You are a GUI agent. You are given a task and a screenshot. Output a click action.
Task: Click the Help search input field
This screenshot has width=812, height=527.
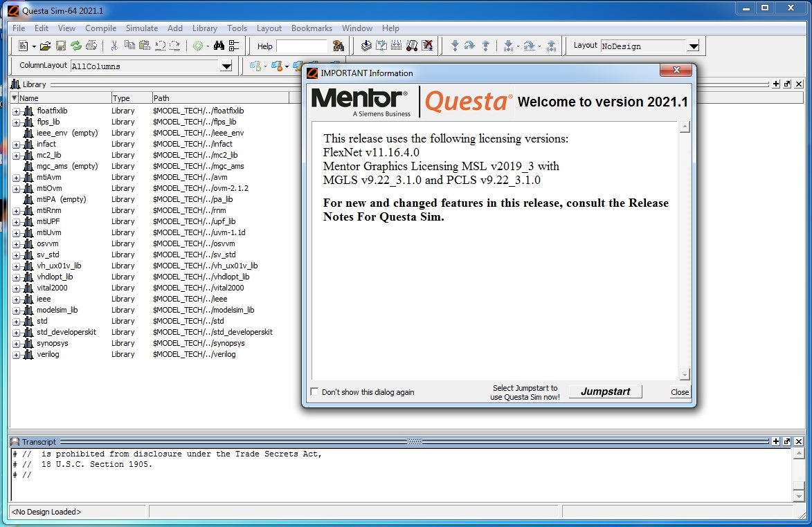302,46
